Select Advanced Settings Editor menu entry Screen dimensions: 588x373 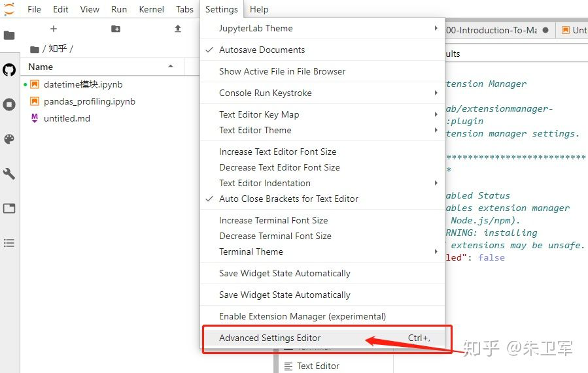(x=270, y=338)
